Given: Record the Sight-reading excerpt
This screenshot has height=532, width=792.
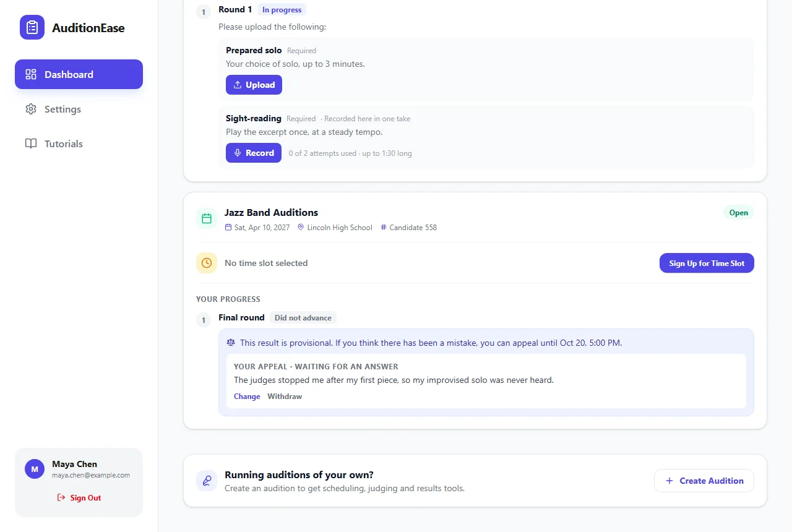Looking at the screenshot, I should pyautogui.click(x=254, y=153).
